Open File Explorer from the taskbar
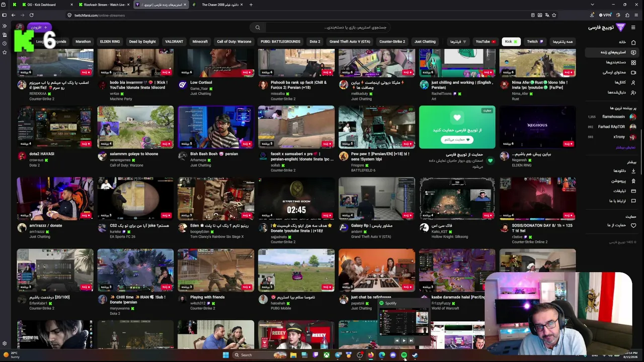The image size is (644, 362). click(293, 355)
